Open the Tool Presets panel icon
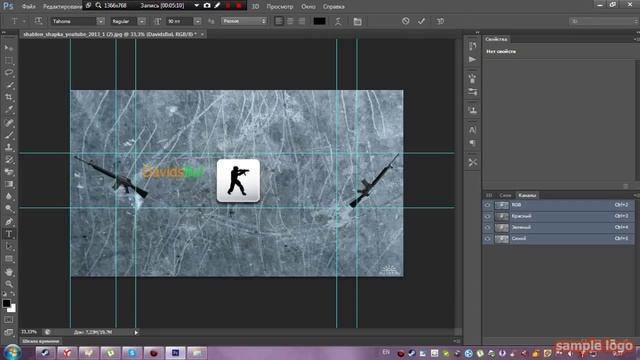This screenshot has width=640, height=360. [473, 92]
